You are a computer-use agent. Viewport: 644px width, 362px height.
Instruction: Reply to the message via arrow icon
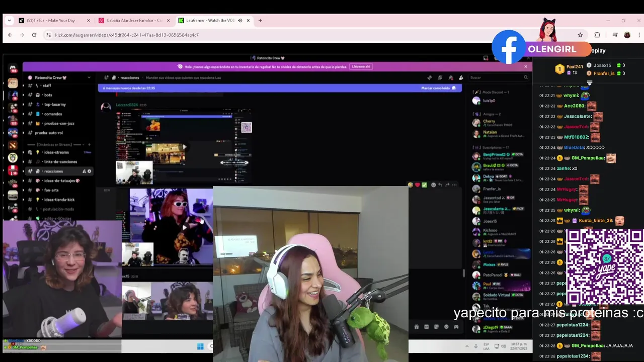440,185
